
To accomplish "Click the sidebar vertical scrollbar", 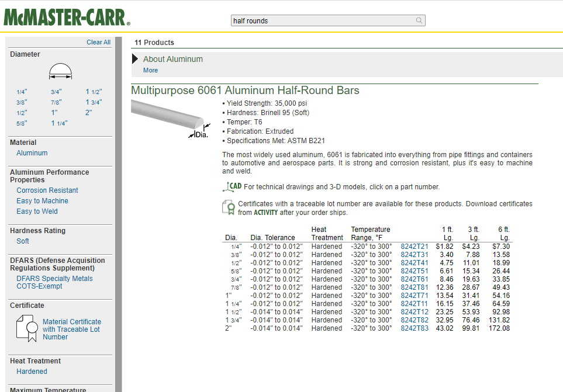I will [x=119, y=214].
